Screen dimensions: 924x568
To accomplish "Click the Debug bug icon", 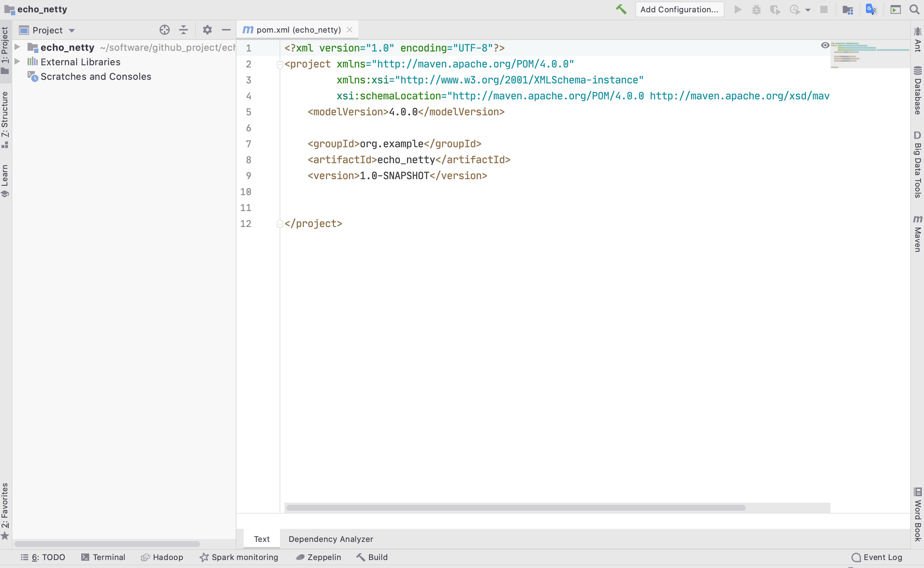I will click(x=756, y=9).
